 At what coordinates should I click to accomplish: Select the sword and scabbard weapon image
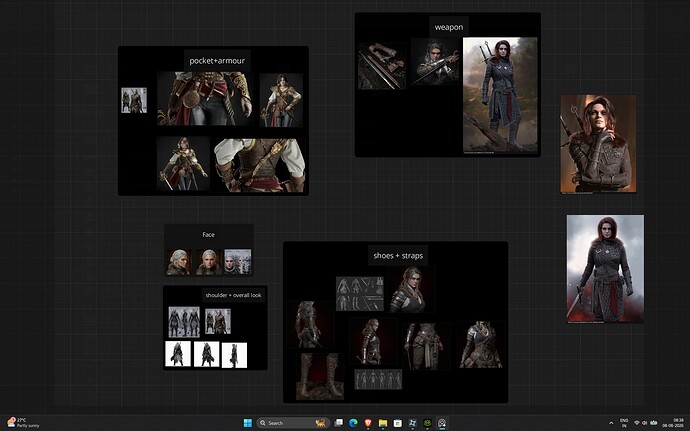pyautogui.click(x=382, y=66)
